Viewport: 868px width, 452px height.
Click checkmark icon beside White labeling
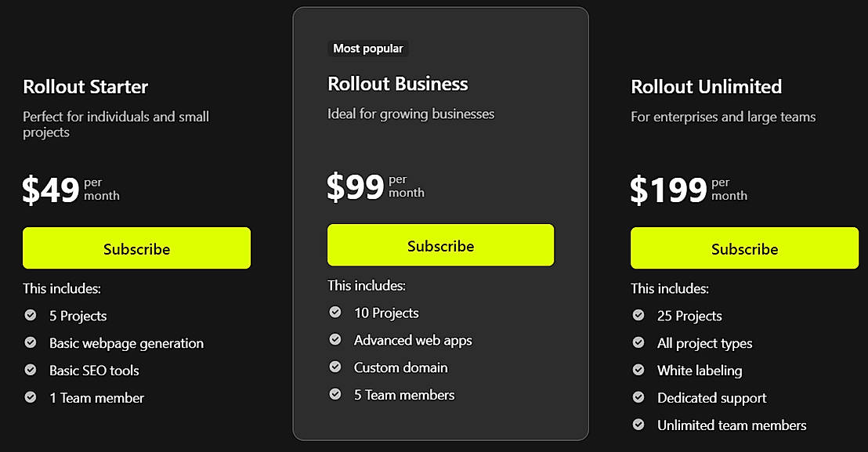(x=638, y=370)
